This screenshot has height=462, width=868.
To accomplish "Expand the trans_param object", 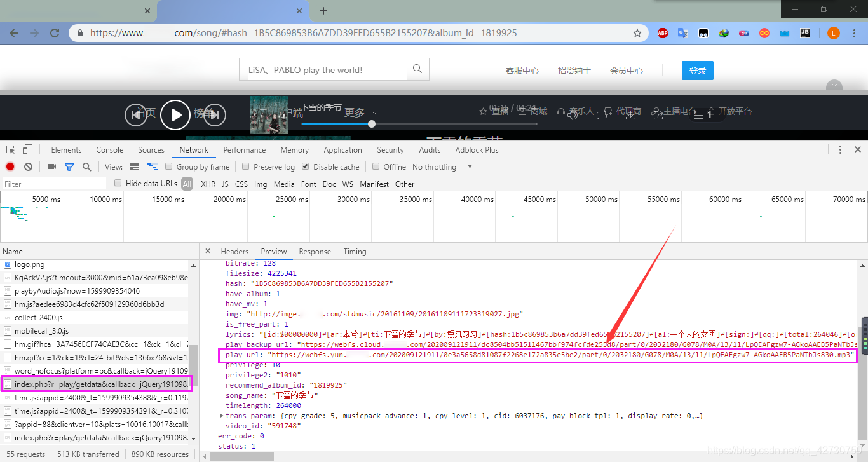I will pos(220,416).
